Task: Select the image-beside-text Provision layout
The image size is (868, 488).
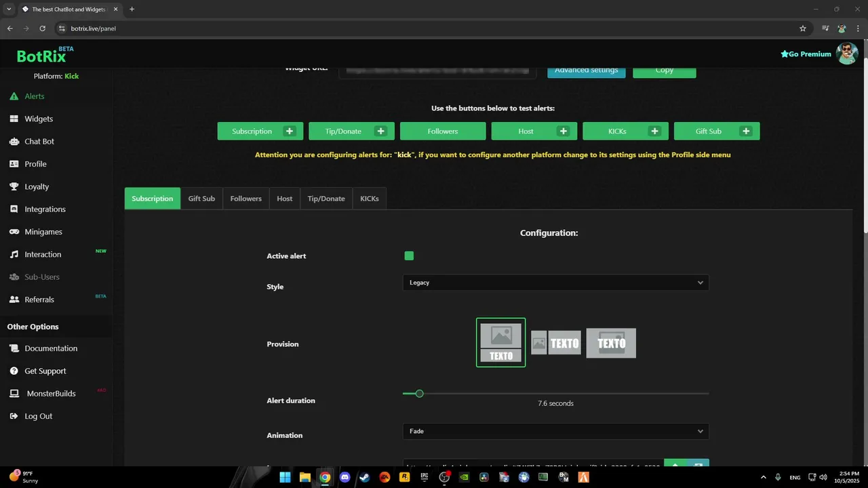Action: 556,343
